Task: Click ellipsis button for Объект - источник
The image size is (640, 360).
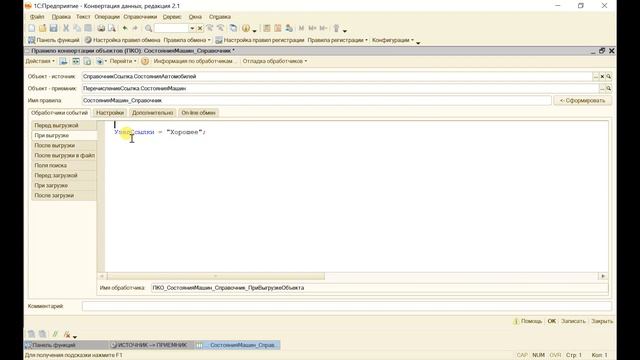Action: click(596, 76)
